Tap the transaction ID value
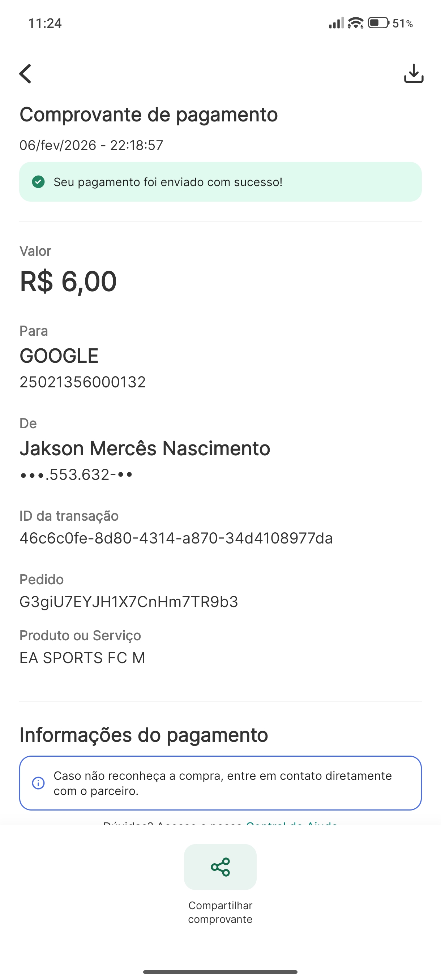 176,538
